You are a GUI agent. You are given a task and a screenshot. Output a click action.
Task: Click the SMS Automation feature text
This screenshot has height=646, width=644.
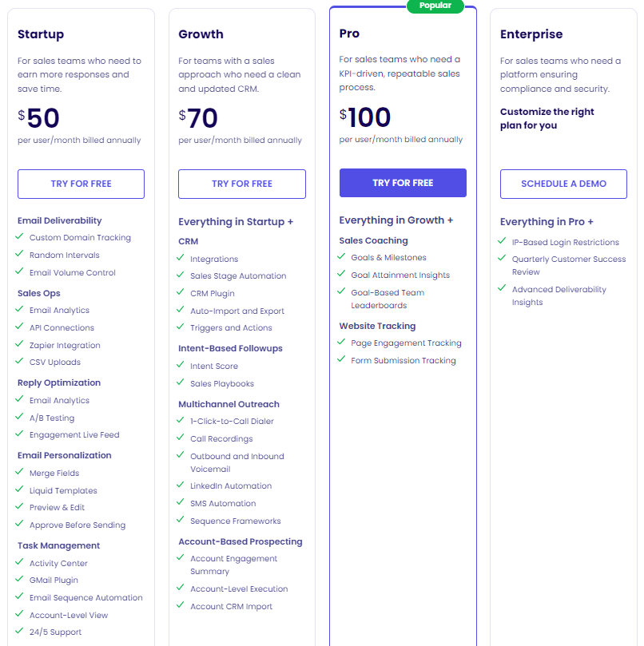223,503
